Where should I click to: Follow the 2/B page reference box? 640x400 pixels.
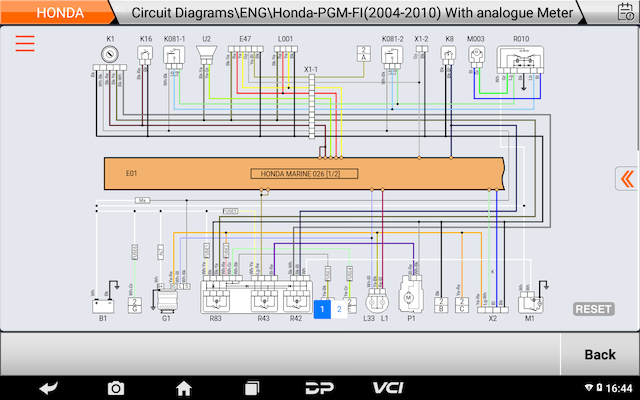click(441, 305)
